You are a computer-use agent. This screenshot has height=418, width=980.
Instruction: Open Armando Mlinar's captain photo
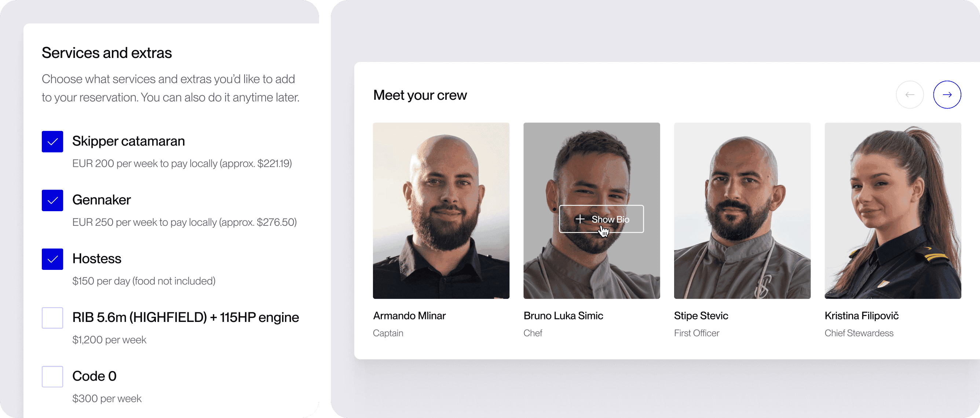(x=441, y=211)
